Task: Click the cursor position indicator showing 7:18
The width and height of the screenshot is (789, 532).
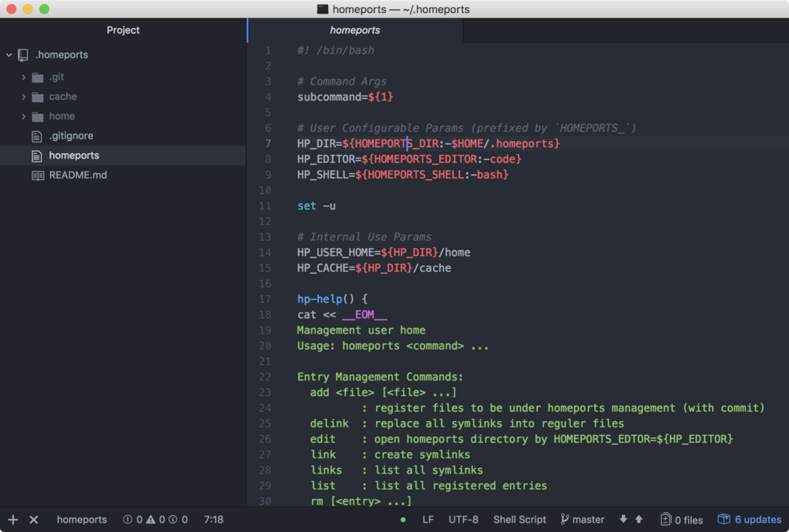Action: [213, 520]
